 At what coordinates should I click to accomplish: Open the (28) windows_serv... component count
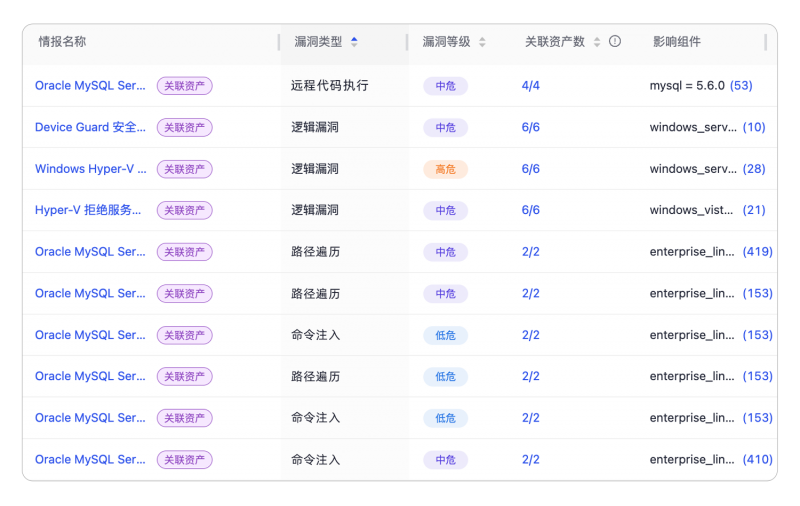(754, 169)
